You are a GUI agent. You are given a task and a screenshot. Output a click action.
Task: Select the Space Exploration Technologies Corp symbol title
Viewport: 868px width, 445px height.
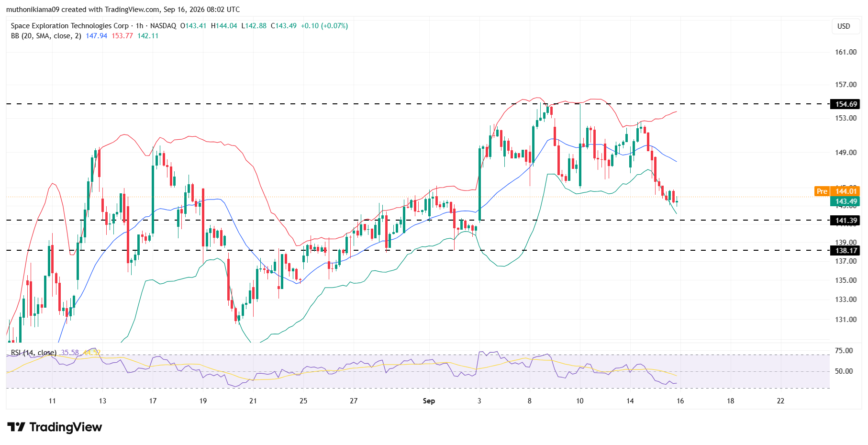[x=70, y=26]
